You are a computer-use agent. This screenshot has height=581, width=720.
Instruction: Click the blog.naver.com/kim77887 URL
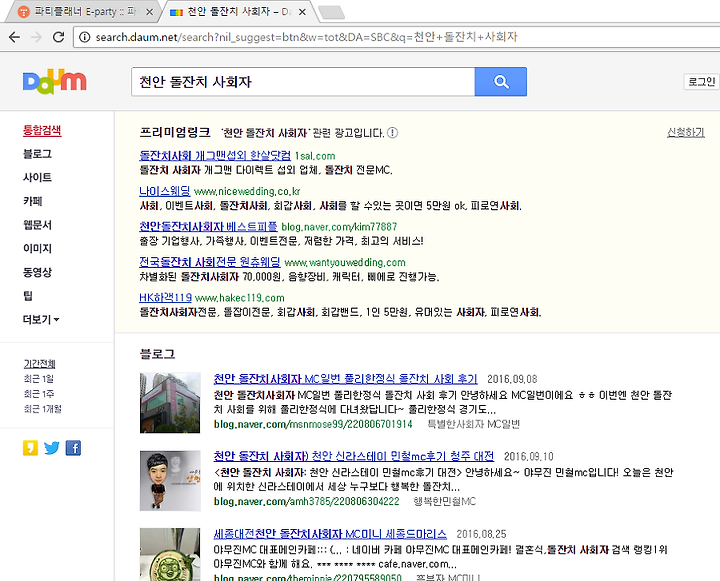point(339,227)
